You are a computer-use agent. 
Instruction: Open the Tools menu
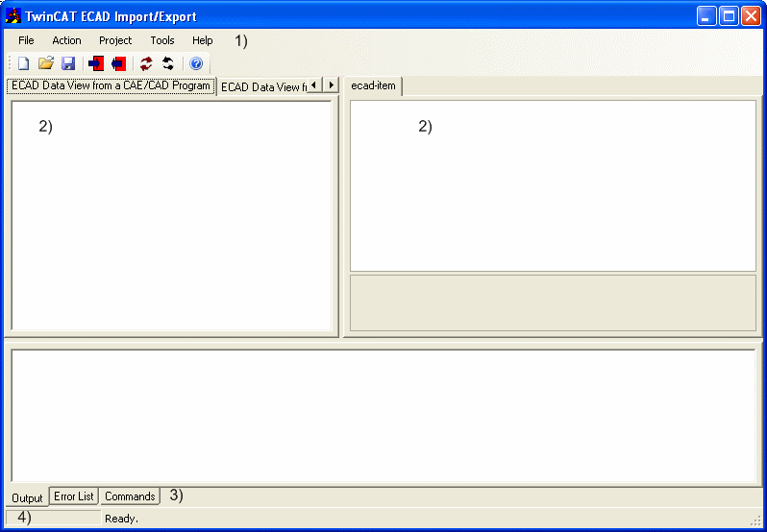[162, 40]
